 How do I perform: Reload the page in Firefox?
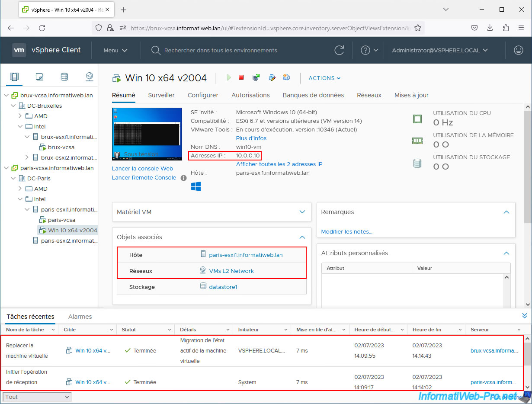tap(42, 28)
